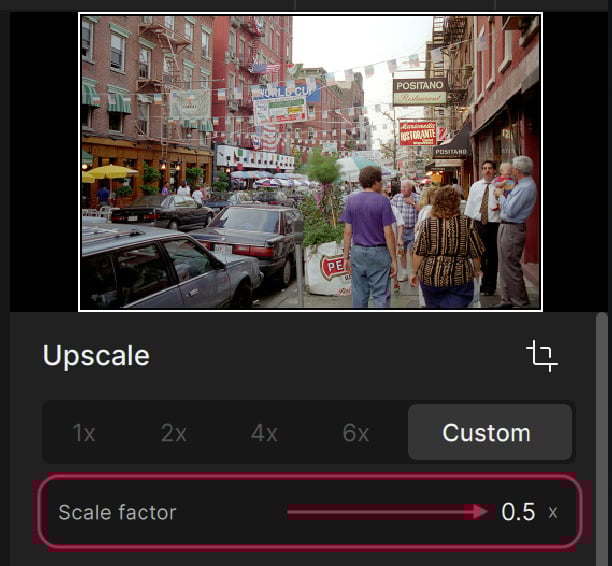This screenshot has height=566, width=612.
Task: Click the Scale factor slider row middle
Action: [x=310, y=512]
